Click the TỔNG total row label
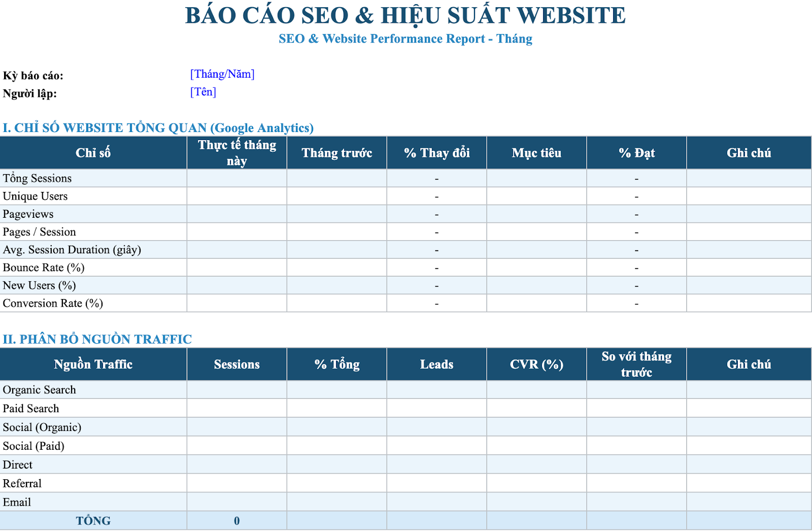 tap(93, 520)
